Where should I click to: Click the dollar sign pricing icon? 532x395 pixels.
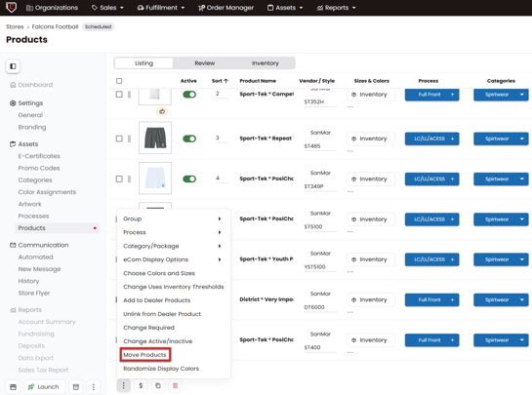pyautogui.click(x=141, y=385)
